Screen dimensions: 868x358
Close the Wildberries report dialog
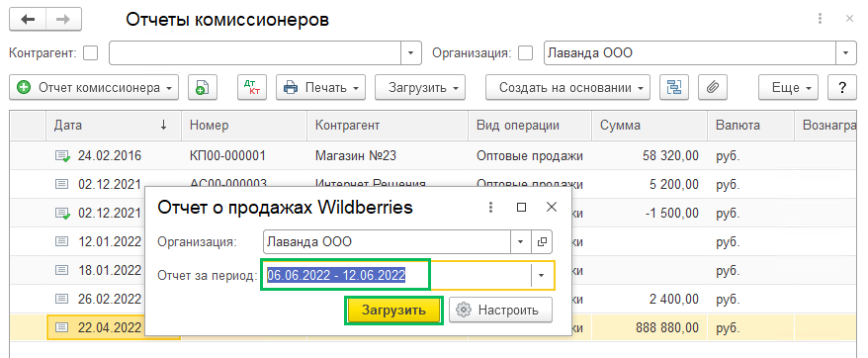(552, 208)
